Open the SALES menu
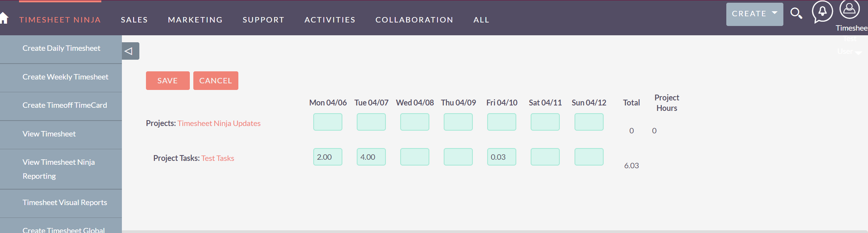This screenshot has height=233, width=868. click(134, 20)
